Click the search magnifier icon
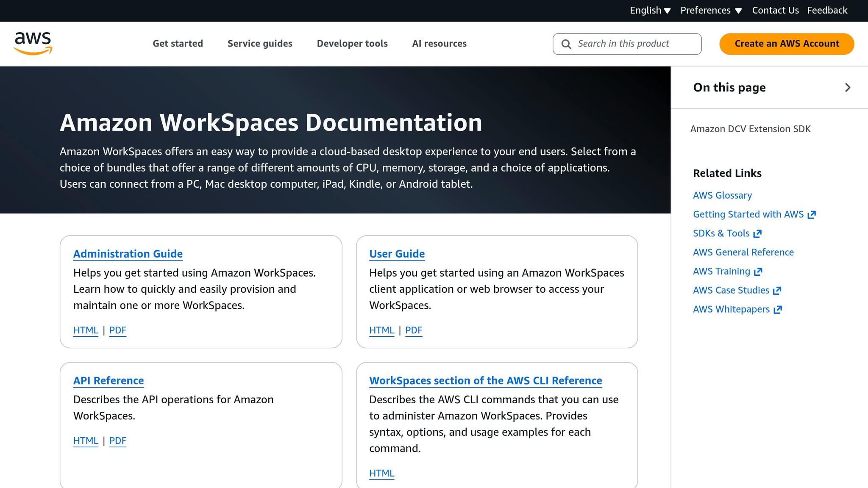Image resolution: width=868 pixels, height=488 pixels. coord(566,44)
